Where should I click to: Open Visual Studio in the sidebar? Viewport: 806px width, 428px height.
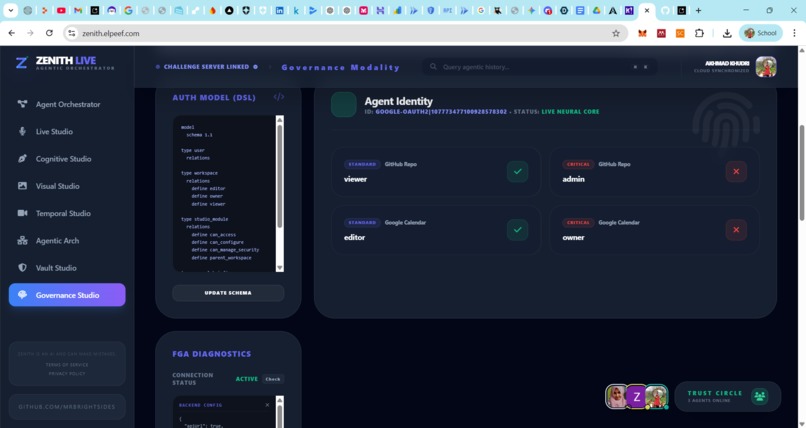click(x=67, y=186)
